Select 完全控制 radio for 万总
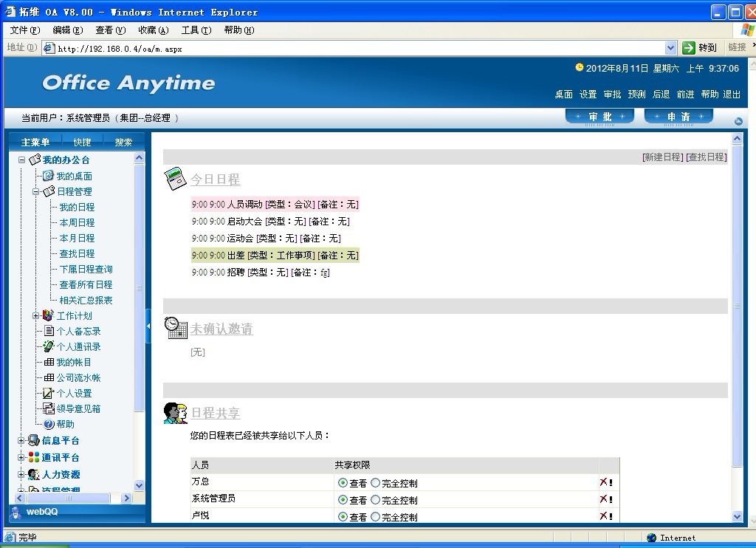 click(376, 483)
